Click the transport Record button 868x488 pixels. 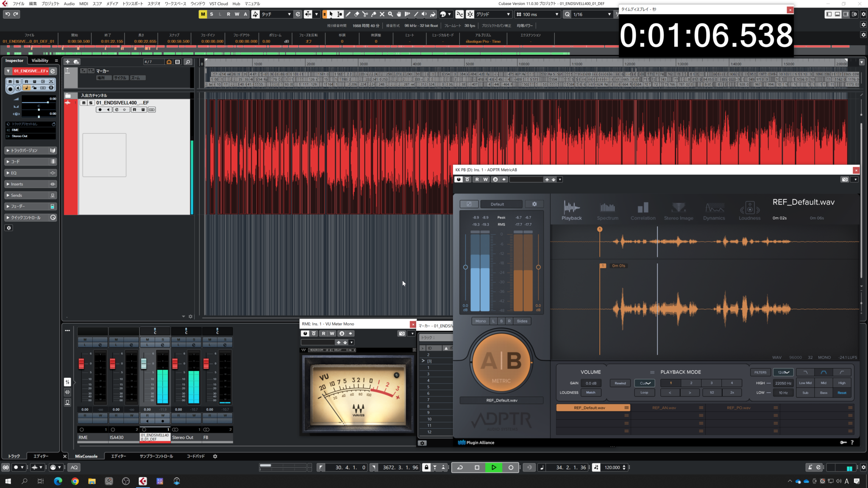click(x=511, y=467)
